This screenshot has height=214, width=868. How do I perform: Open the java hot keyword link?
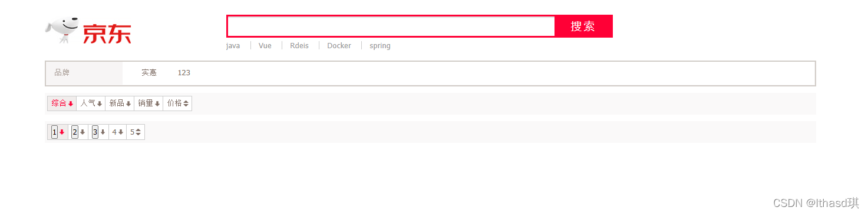(233, 46)
